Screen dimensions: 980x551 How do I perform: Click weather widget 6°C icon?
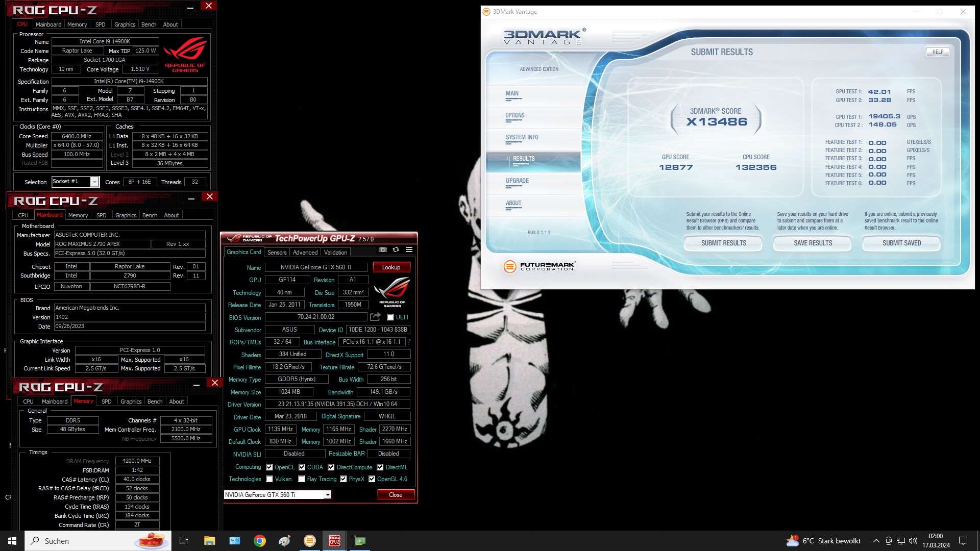(x=793, y=541)
